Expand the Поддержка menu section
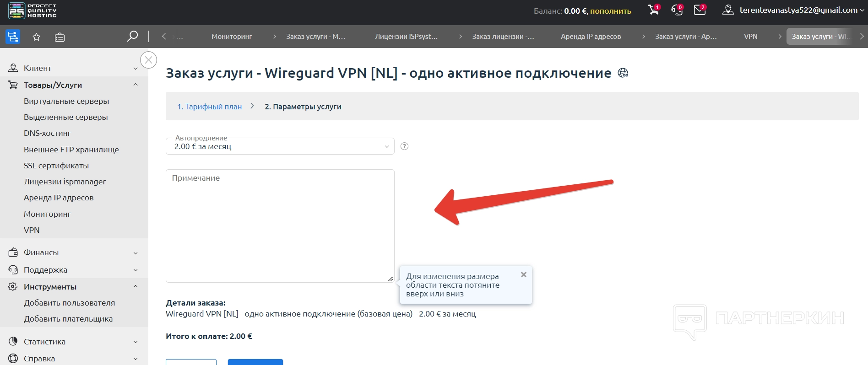 (136, 270)
